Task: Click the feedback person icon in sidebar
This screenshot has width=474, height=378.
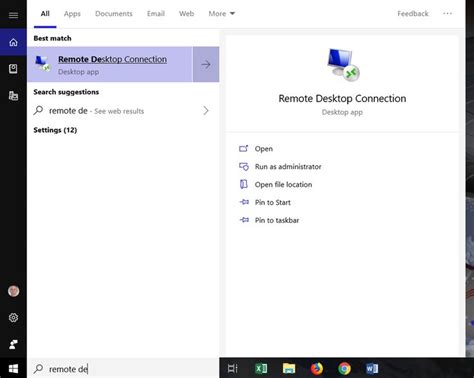Action: click(13, 344)
